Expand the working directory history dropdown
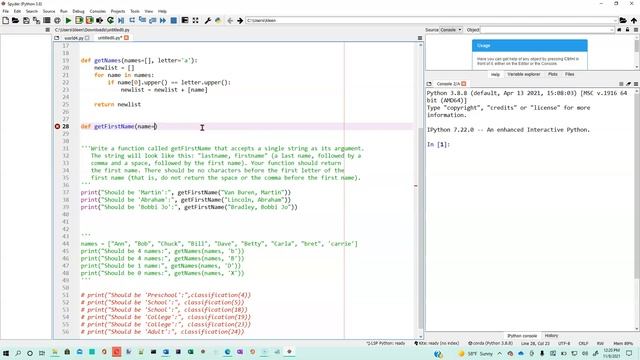640x360 pixels. [615, 20]
